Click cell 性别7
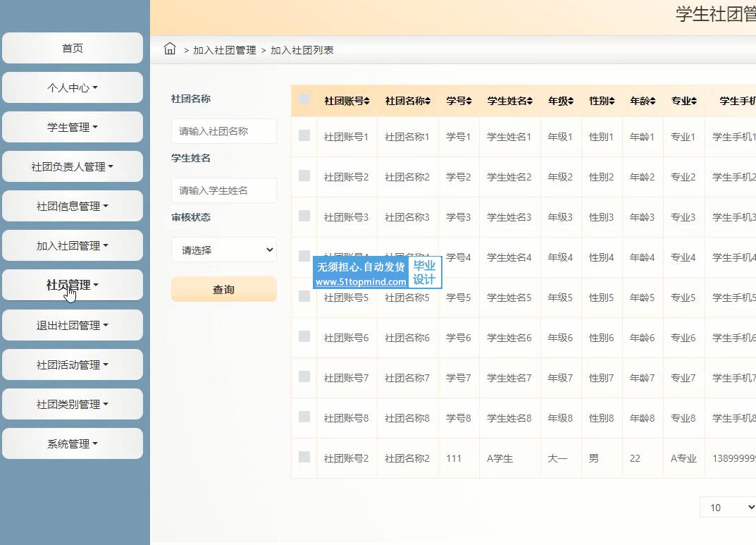This screenshot has height=545, width=756. pyautogui.click(x=601, y=378)
